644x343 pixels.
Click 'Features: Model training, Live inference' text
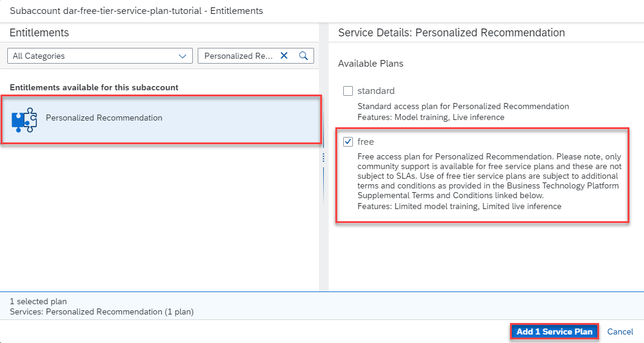431,118
